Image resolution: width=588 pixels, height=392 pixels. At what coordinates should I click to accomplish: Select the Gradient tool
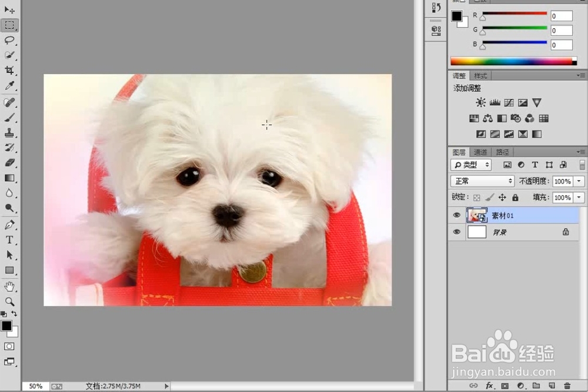pyautogui.click(x=9, y=178)
